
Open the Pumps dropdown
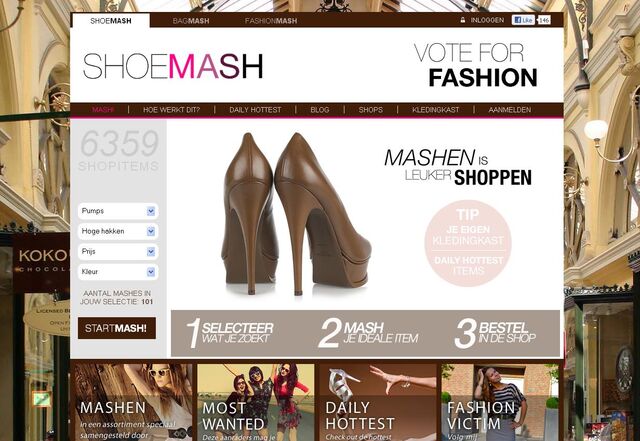tap(118, 211)
